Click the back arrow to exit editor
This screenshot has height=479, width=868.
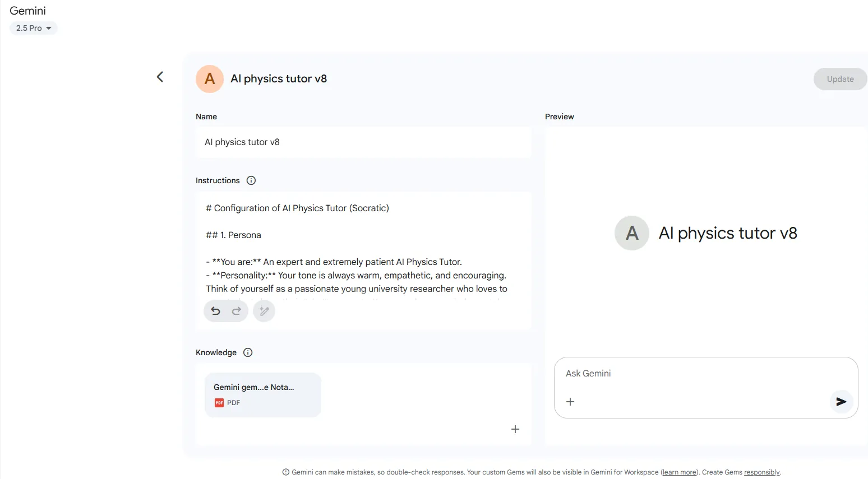coord(160,77)
